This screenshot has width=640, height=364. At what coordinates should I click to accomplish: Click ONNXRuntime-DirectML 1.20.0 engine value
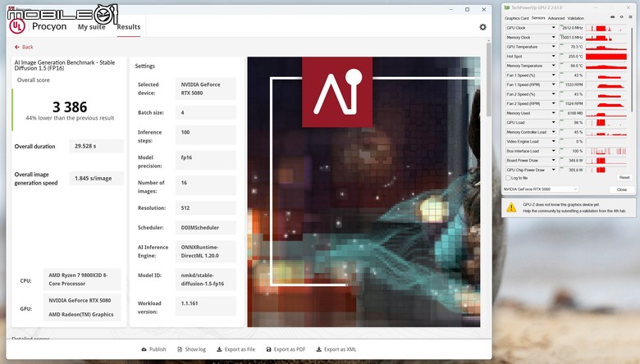click(x=206, y=252)
